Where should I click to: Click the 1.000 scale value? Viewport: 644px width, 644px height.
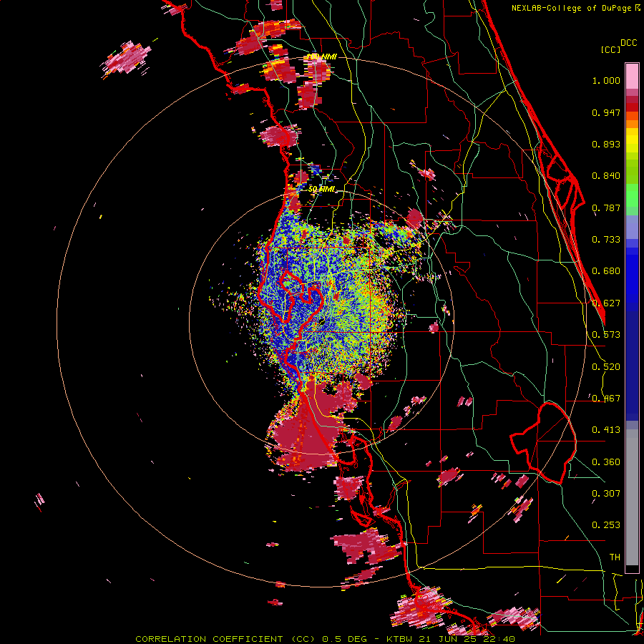tap(606, 80)
